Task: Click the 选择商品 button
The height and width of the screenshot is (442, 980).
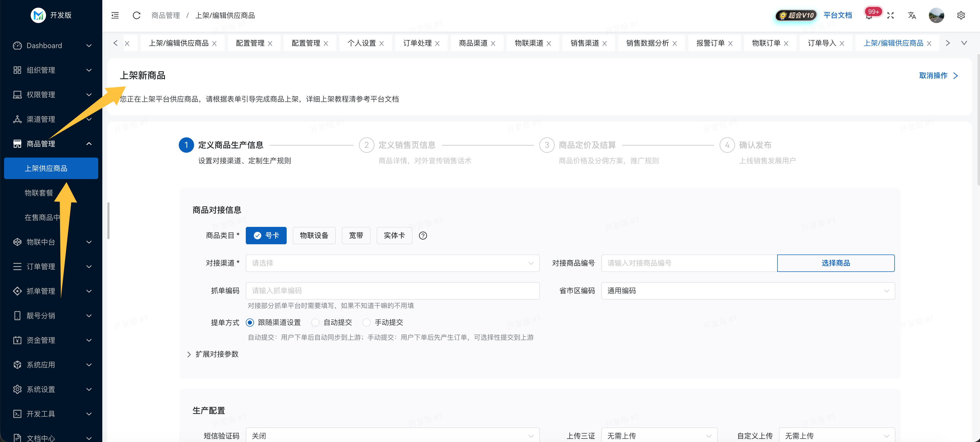Action: click(x=836, y=263)
